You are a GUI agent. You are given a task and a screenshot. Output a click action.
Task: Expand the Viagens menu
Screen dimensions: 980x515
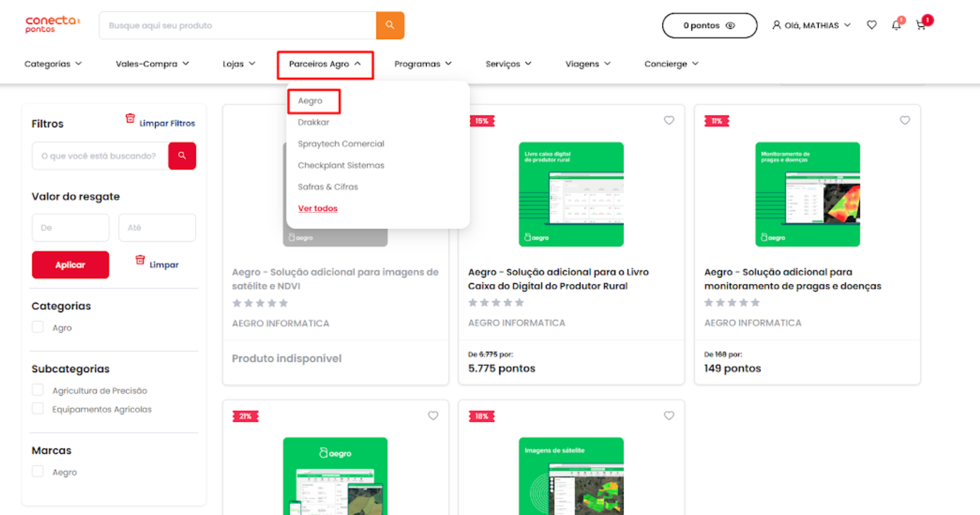click(x=588, y=64)
